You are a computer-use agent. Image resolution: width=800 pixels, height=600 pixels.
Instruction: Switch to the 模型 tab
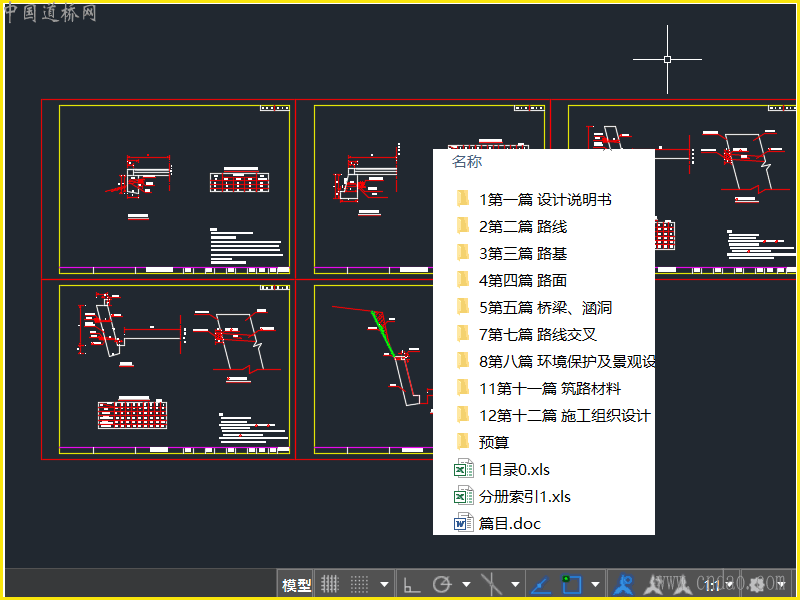[296, 585]
